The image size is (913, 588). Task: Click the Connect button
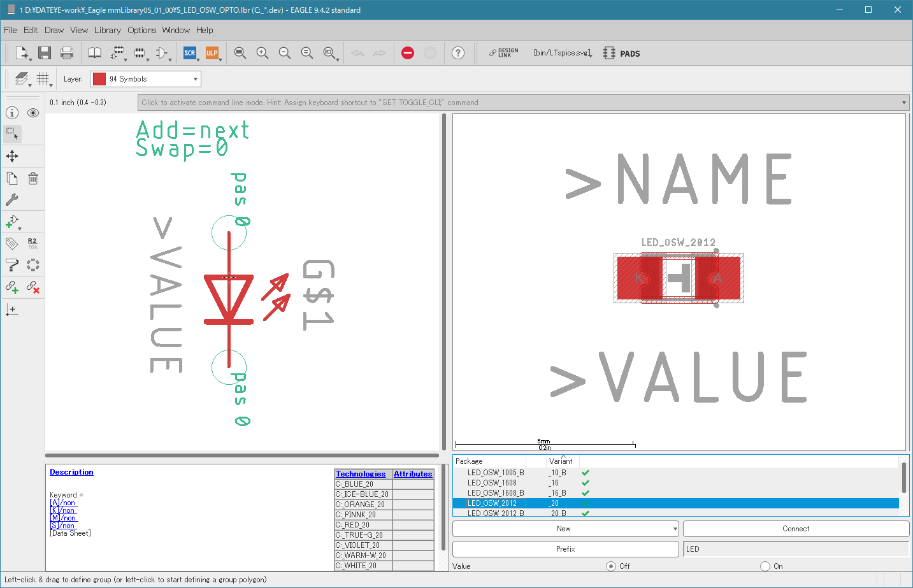(x=796, y=529)
